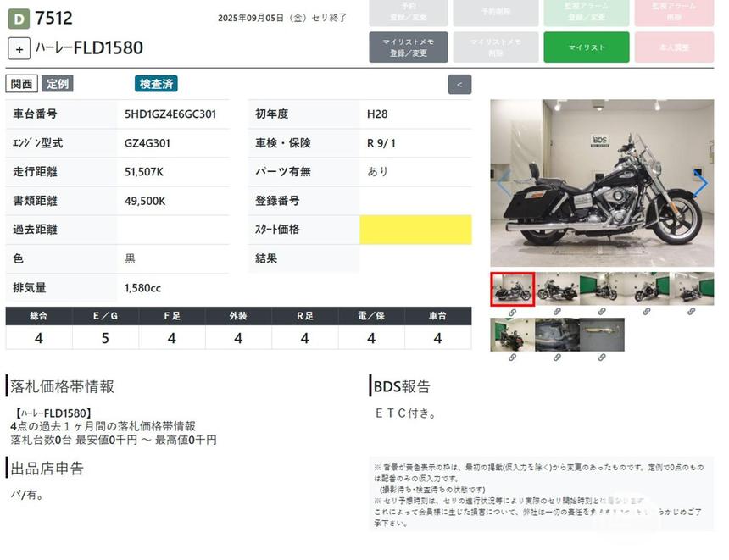Click the yellow スタート価格 field
This screenshot has width=729, height=560.
[x=415, y=230]
